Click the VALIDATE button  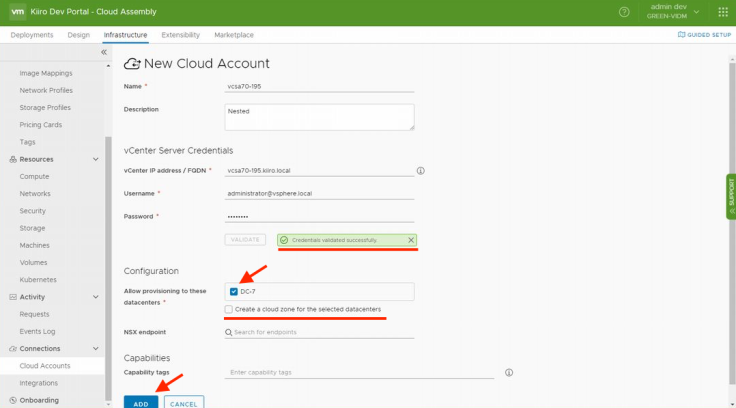(245, 240)
